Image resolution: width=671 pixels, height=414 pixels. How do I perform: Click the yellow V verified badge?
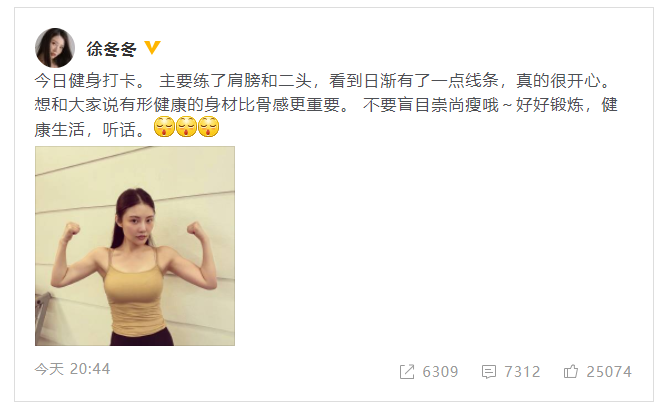click(x=152, y=47)
